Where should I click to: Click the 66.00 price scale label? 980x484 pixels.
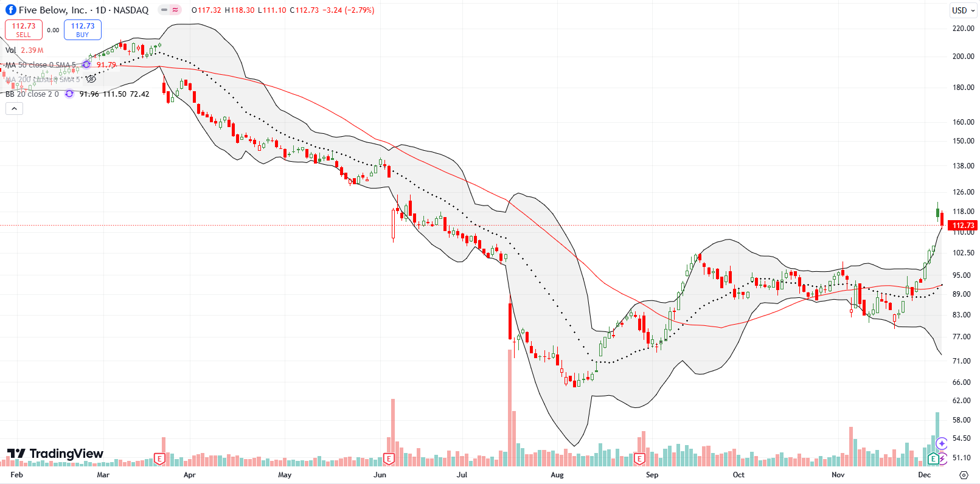coord(962,382)
